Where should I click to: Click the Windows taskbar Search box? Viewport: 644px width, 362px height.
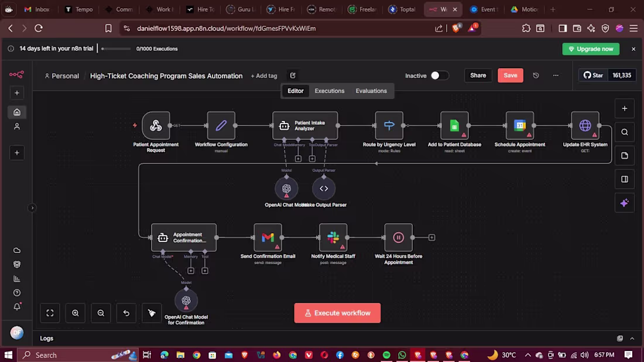click(x=78, y=355)
